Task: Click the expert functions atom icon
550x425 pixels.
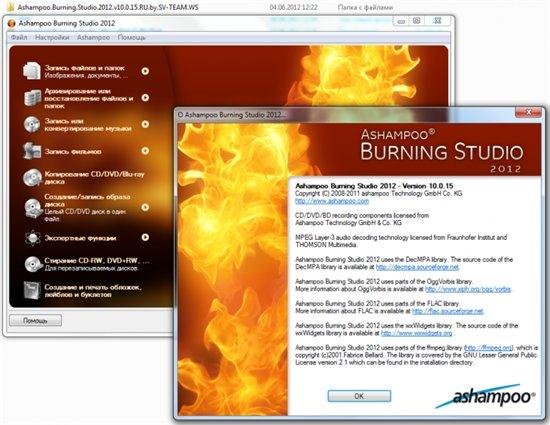Action: [33, 238]
